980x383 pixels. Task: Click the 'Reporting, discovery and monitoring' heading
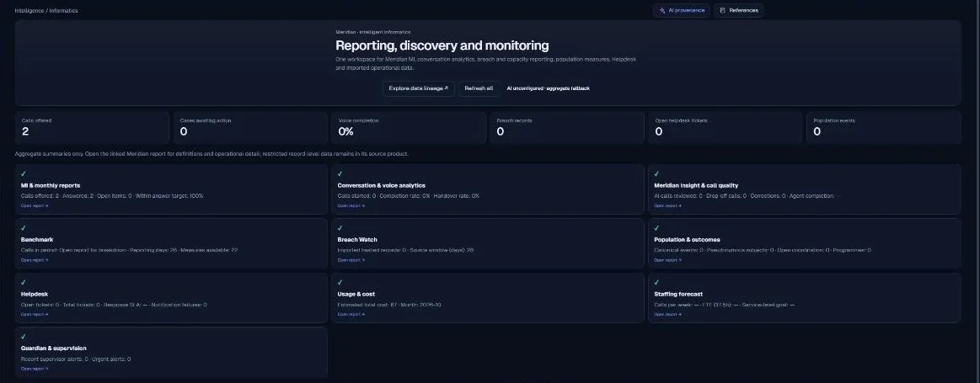[442, 45]
